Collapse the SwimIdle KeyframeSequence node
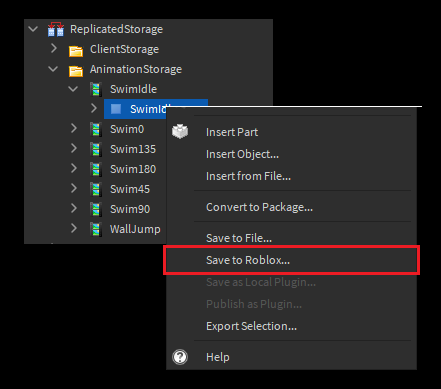This screenshot has height=389, width=441. [x=73, y=89]
